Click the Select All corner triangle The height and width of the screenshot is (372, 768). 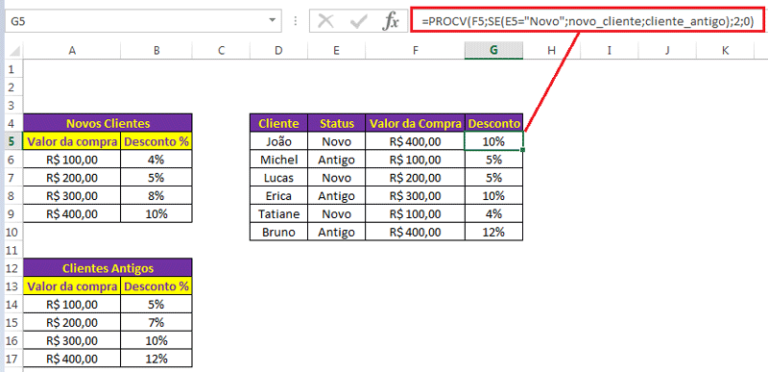[x=14, y=50]
